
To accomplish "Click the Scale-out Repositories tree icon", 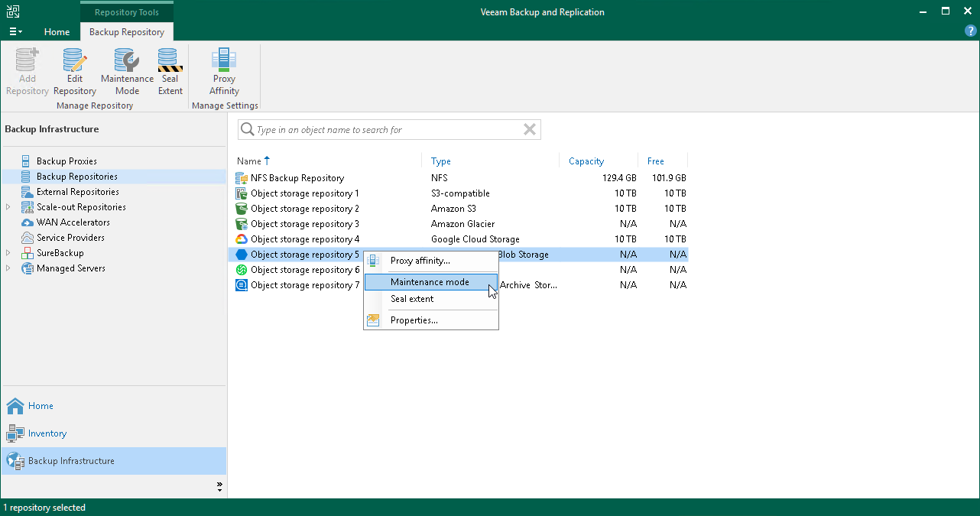I will (x=28, y=207).
